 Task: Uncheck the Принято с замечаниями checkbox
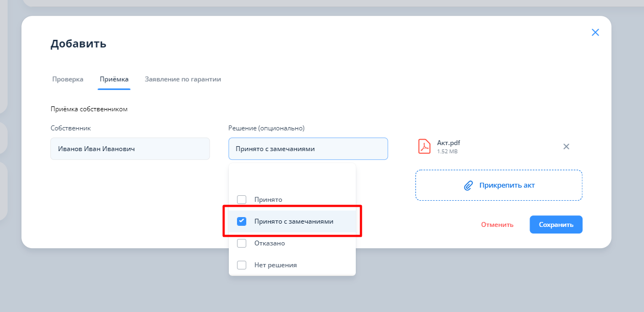point(242,221)
